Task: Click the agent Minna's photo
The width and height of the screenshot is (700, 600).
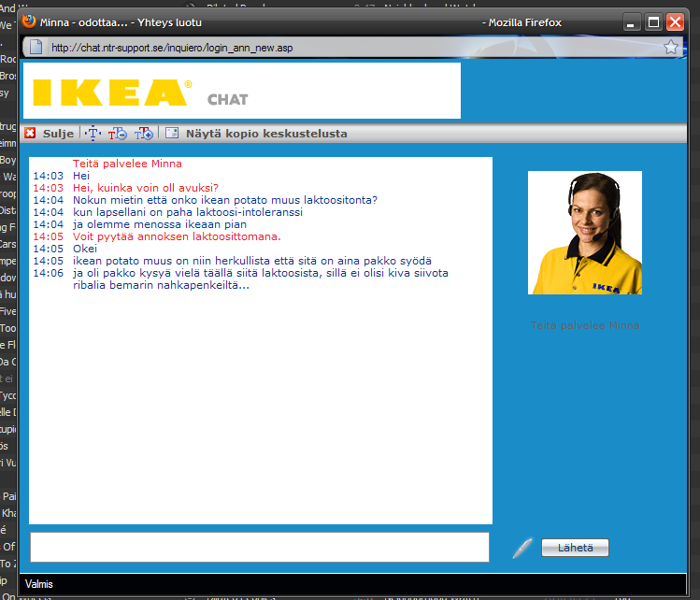Action: click(584, 233)
